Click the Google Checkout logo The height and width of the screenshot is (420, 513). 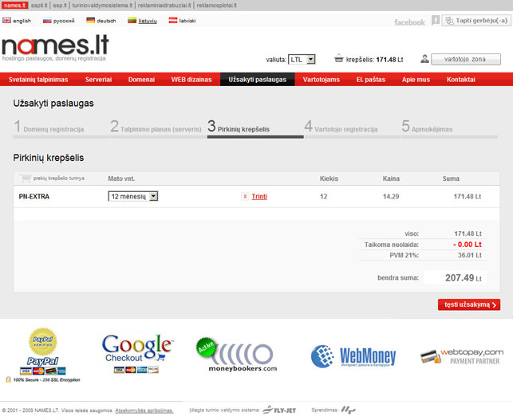[137, 353]
